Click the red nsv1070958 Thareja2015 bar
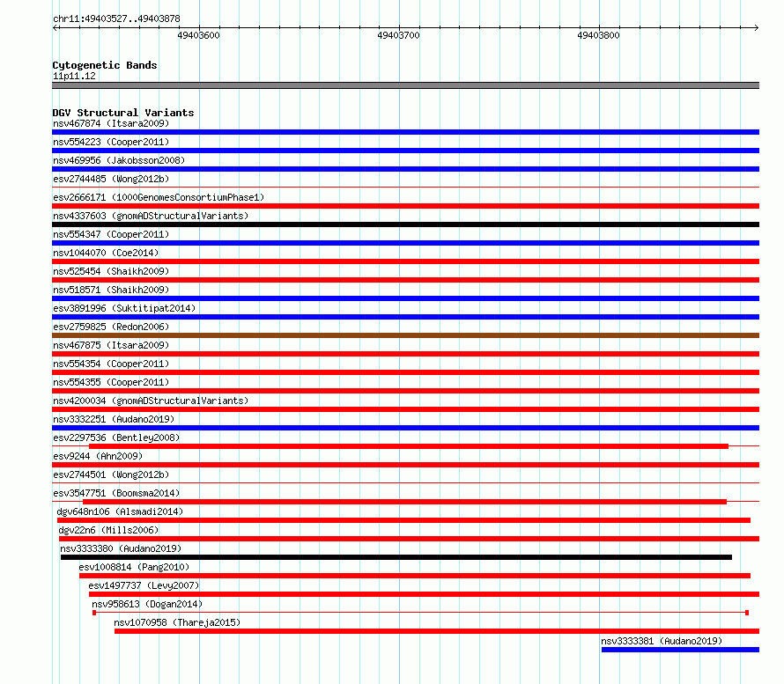This screenshot has height=684, width=784. 437,631
